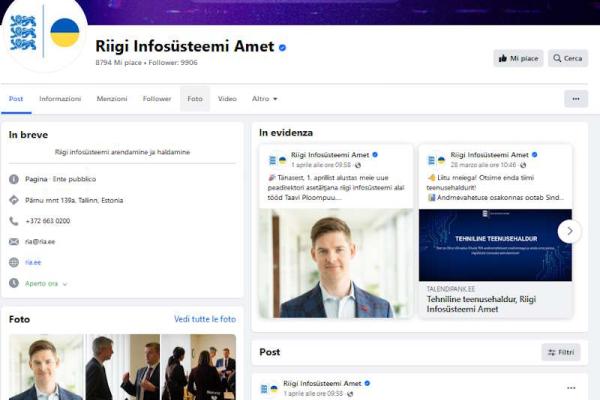Open the three-dot menu in the tab bar
Image resolution: width=600 pixels, height=400 pixels.
pos(576,99)
